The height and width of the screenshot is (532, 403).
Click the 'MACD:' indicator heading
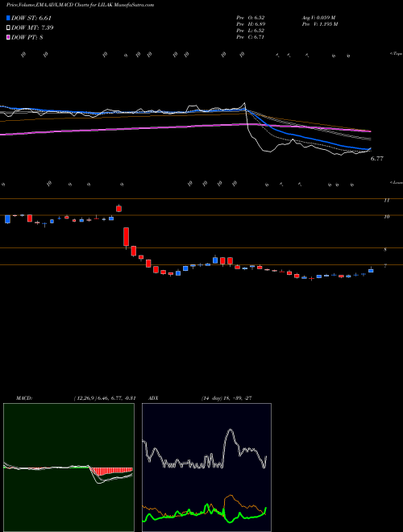pyautogui.click(x=23, y=398)
